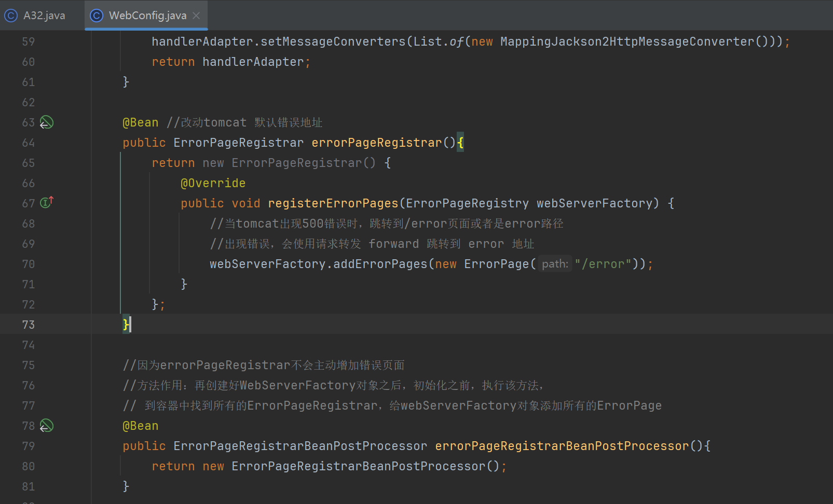Open the bean gutter icon at line 78
The height and width of the screenshot is (504, 833).
pos(47,426)
